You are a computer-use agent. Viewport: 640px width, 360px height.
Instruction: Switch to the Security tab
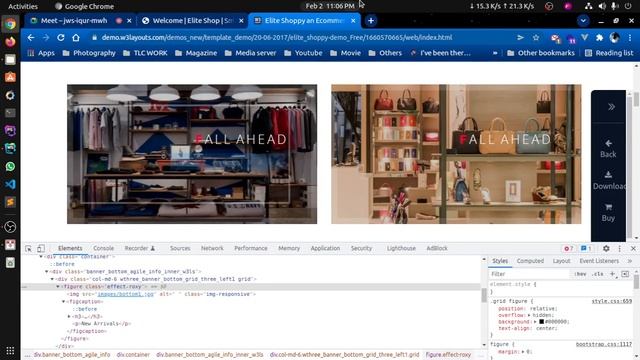(x=361, y=248)
